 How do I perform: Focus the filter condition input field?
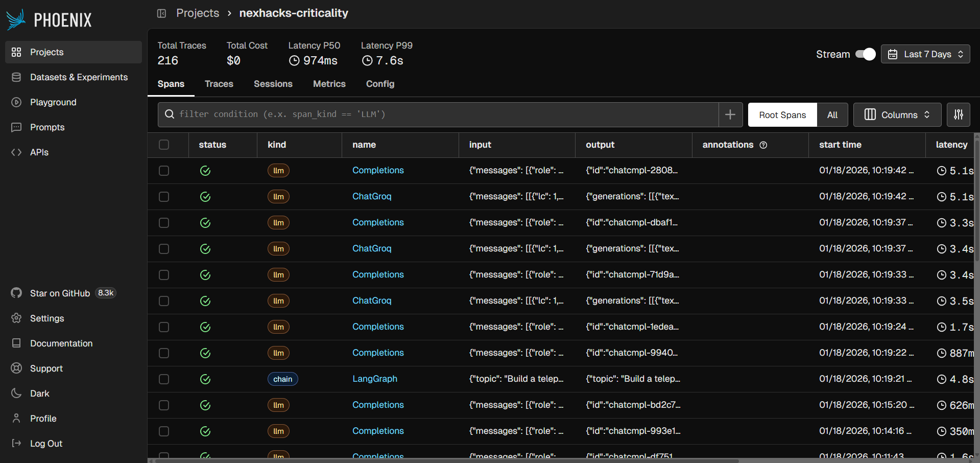[438, 114]
